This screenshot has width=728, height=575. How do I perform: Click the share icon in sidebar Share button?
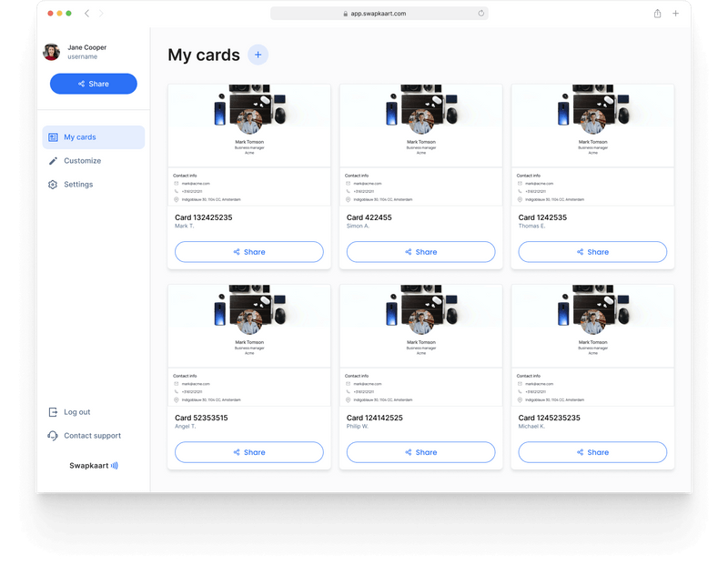click(81, 84)
